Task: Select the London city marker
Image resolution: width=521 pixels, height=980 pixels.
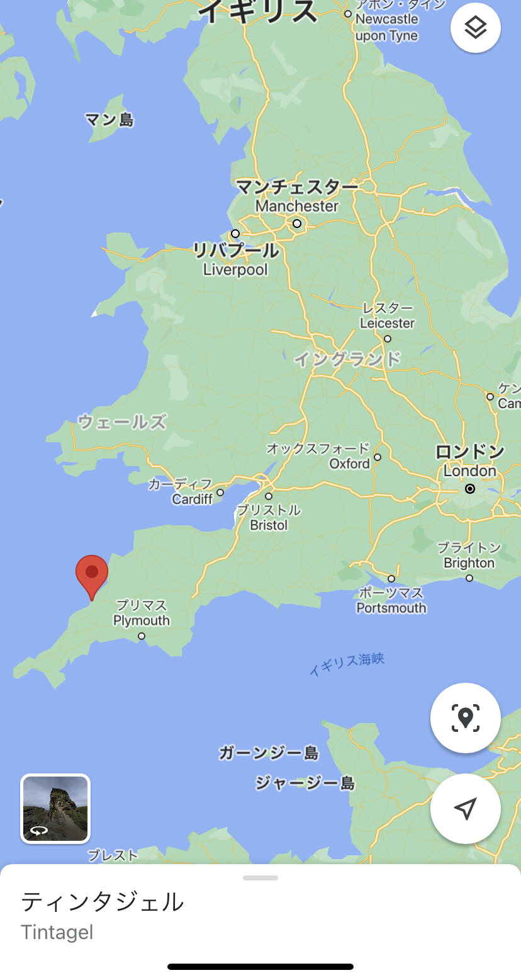Action: coord(470,489)
